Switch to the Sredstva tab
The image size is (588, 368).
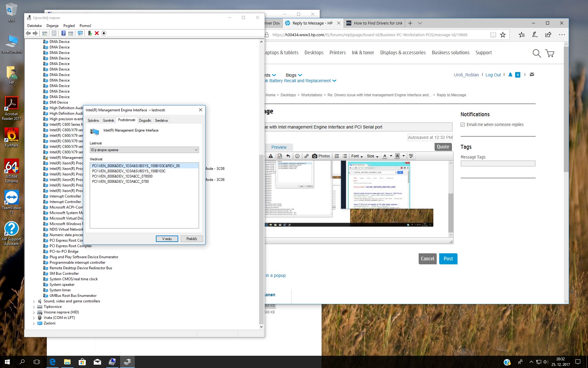161,121
